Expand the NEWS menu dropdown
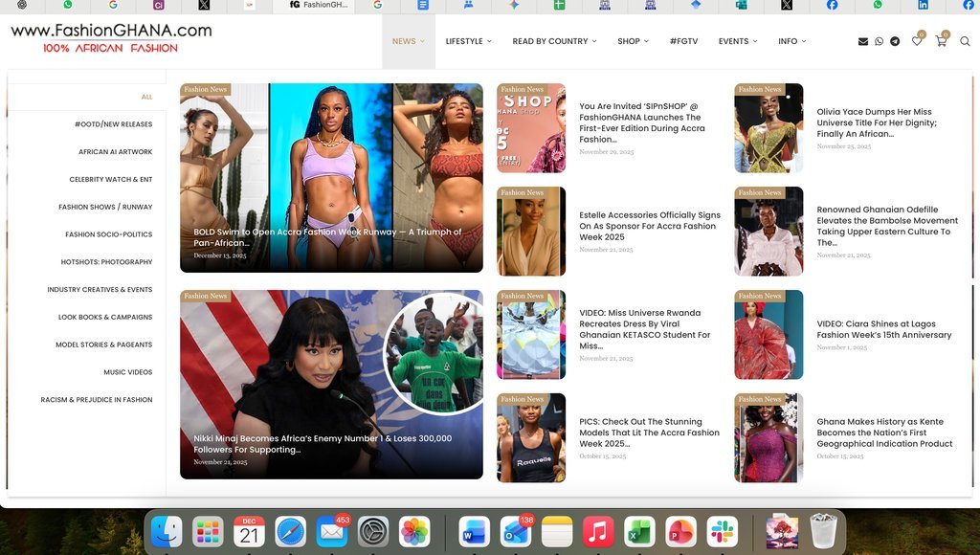The height and width of the screenshot is (555, 980). click(408, 41)
